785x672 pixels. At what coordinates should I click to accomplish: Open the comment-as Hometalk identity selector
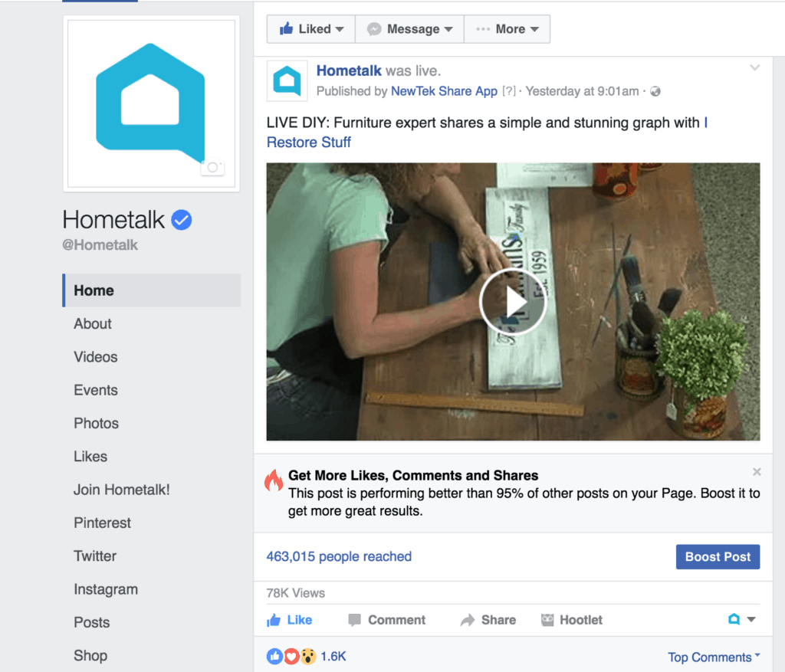[x=741, y=619]
